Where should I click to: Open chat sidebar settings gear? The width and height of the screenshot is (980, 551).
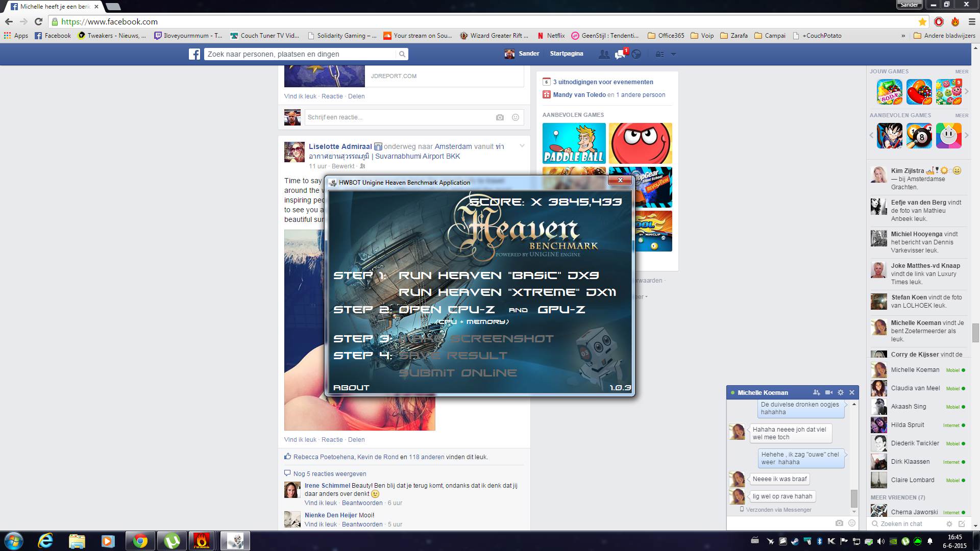pyautogui.click(x=949, y=524)
